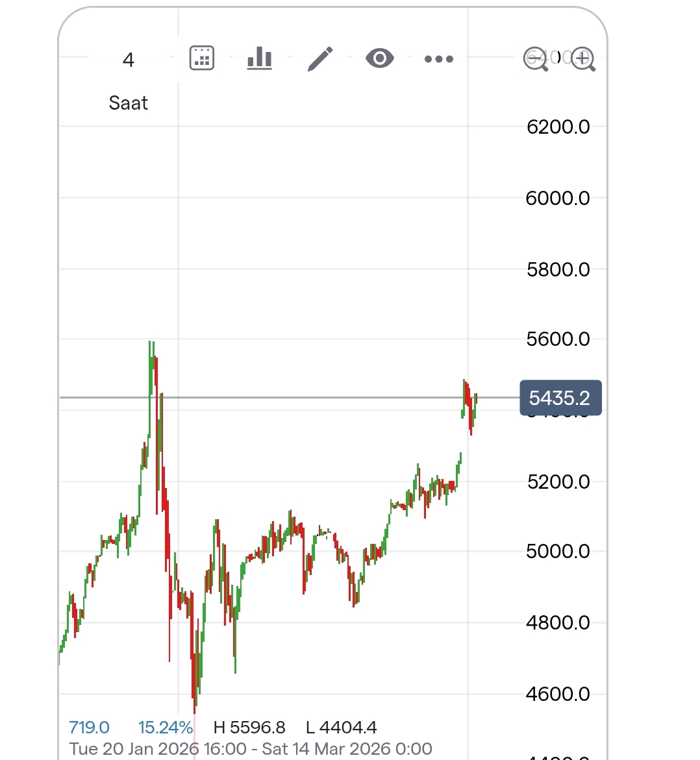Click the bar chart type icon
This screenshot has width=700, height=760.
pyautogui.click(x=260, y=58)
